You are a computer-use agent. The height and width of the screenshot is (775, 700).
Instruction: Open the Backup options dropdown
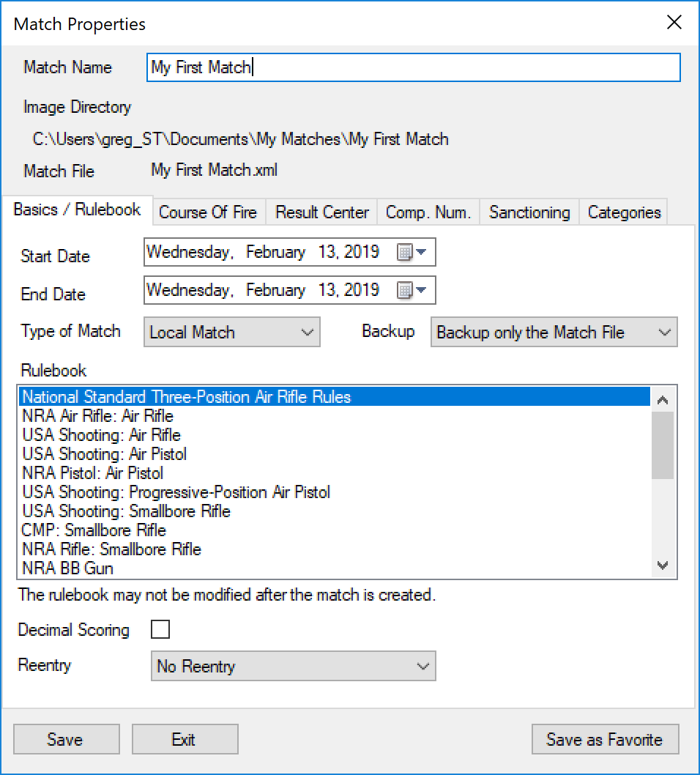point(554,333)
